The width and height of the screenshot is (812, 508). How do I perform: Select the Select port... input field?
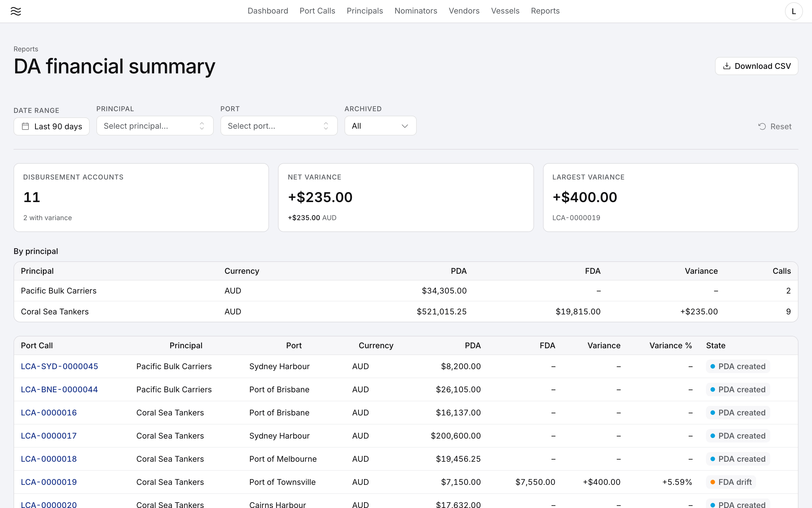(x=279, y=126)
